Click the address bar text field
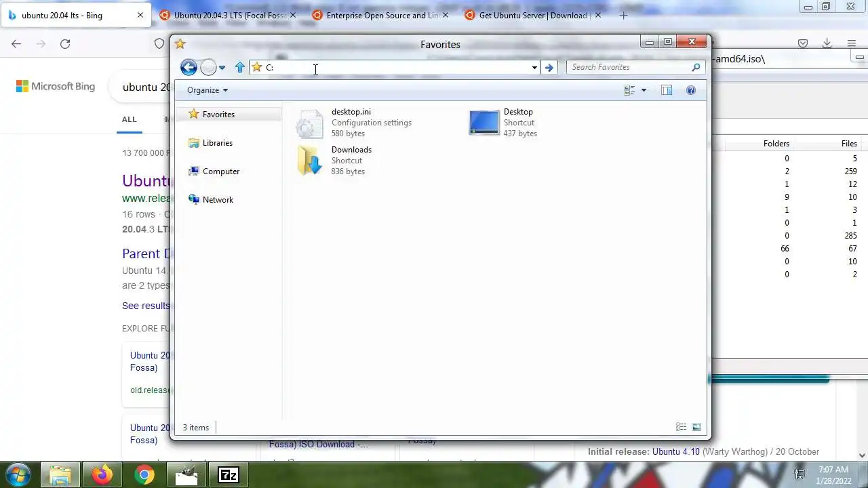 click(x=397, y=67)
